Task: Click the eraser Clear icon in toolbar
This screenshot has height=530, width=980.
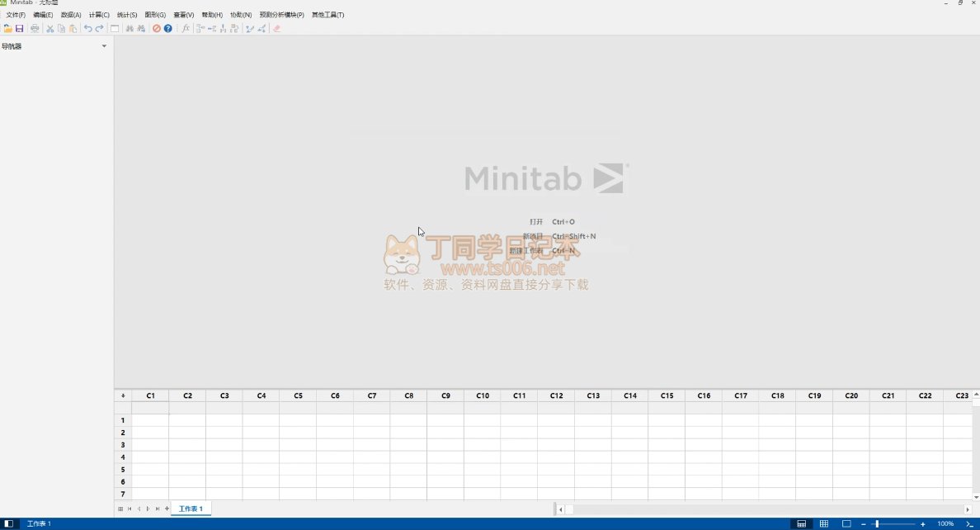Action: click(x=277, y=29)
